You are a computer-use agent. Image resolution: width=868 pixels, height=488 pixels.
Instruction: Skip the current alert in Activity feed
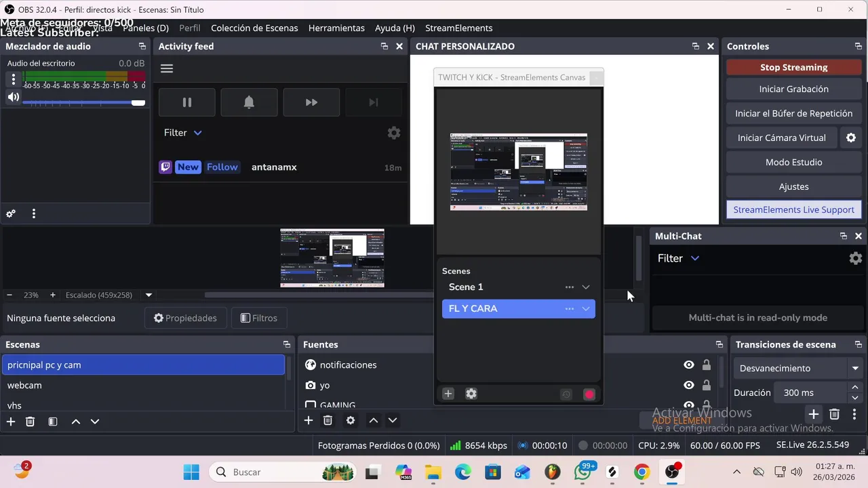point(311,102)
